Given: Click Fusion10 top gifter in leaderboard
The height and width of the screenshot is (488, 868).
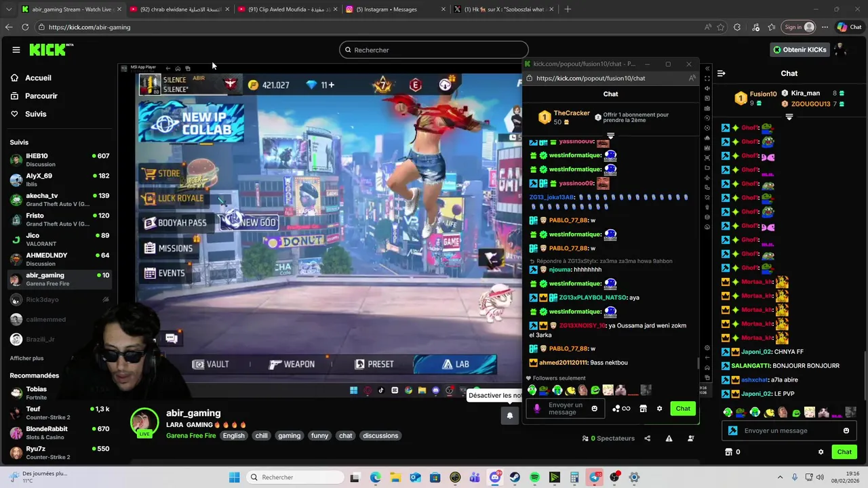Looking at the screenshot, I should click(755, 98).
